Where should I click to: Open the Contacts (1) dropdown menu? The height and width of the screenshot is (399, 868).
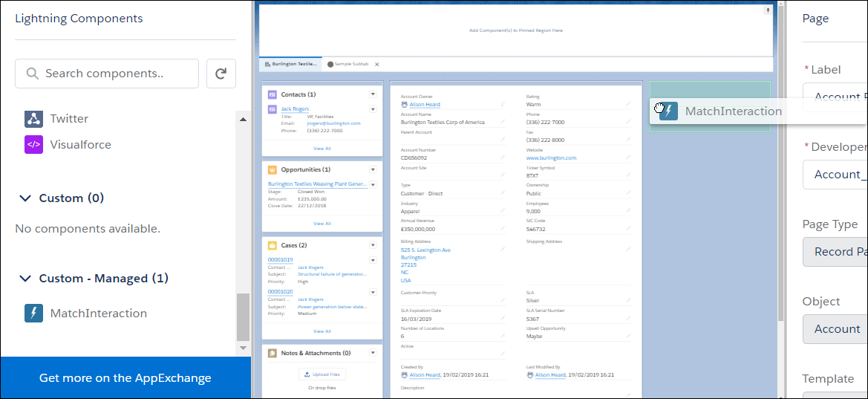coord(373,95)
